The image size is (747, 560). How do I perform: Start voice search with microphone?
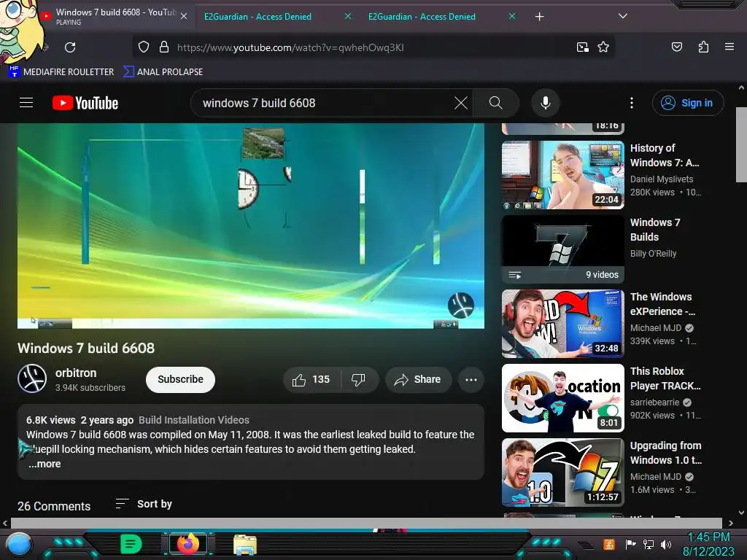tap(546, 103)
